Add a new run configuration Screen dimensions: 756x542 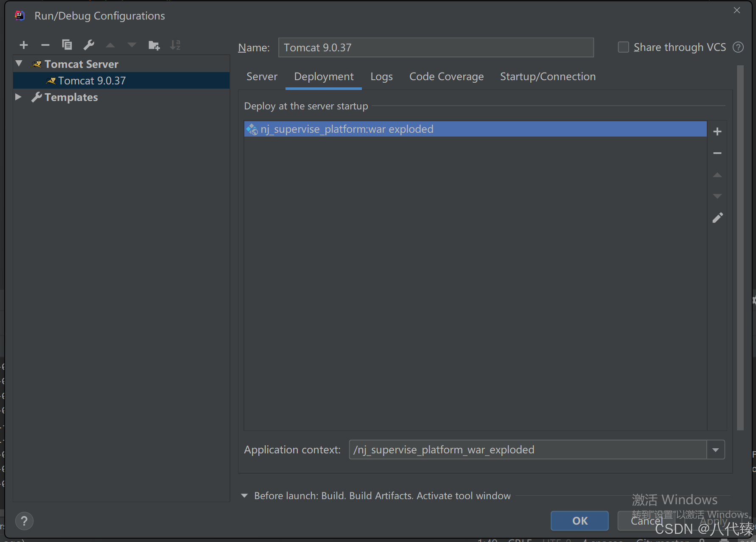24,45
